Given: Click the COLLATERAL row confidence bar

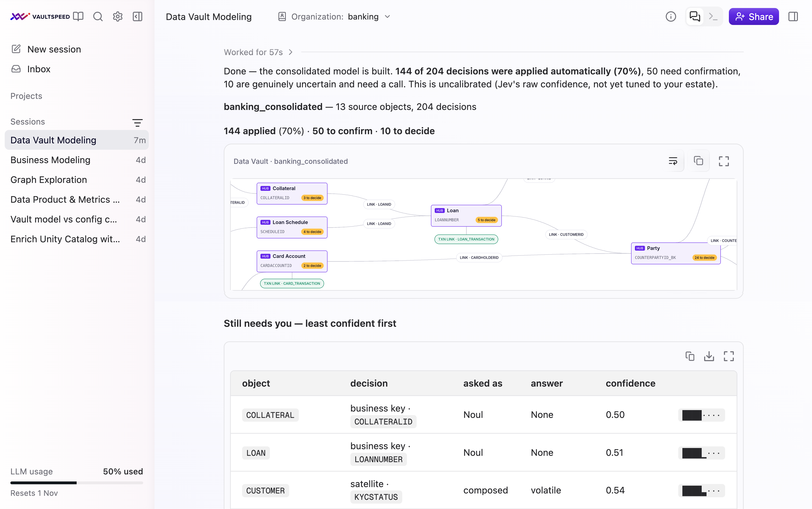Looking at the screenshot, I should [701, 415].
